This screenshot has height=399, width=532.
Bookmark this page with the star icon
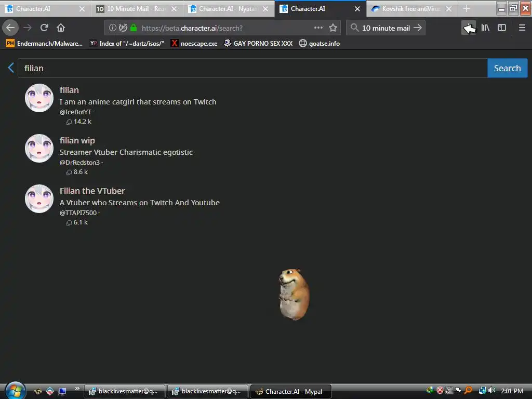point(333,28)
